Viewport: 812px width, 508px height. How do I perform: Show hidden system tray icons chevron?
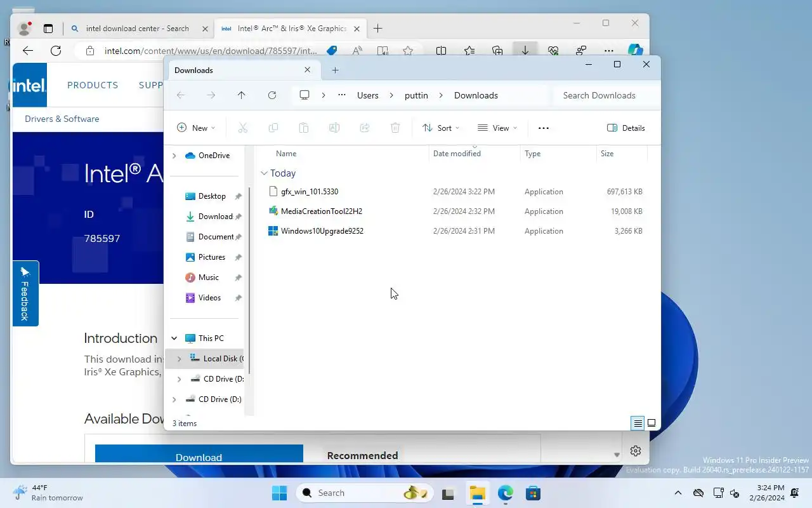coord(678,493)
